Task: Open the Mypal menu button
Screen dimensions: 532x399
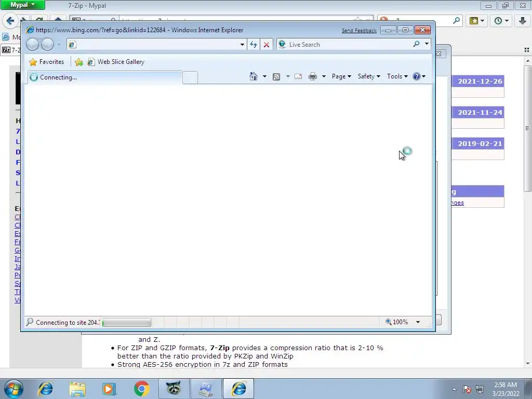Action: [x=23, y=5]
